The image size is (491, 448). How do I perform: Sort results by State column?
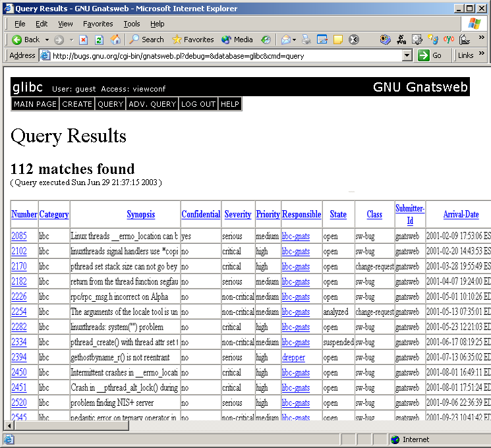(338, 215)
